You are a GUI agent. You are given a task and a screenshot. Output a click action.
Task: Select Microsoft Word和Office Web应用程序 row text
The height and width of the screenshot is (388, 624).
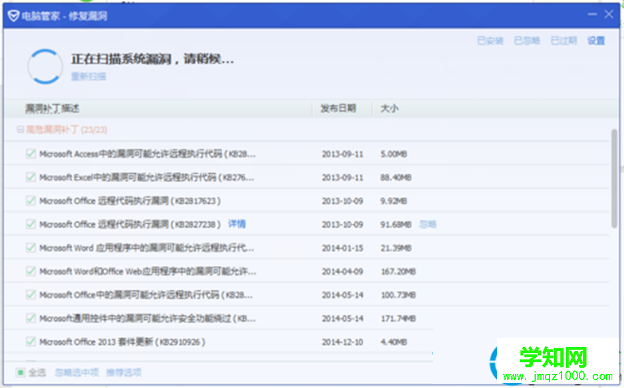(148, 271)
